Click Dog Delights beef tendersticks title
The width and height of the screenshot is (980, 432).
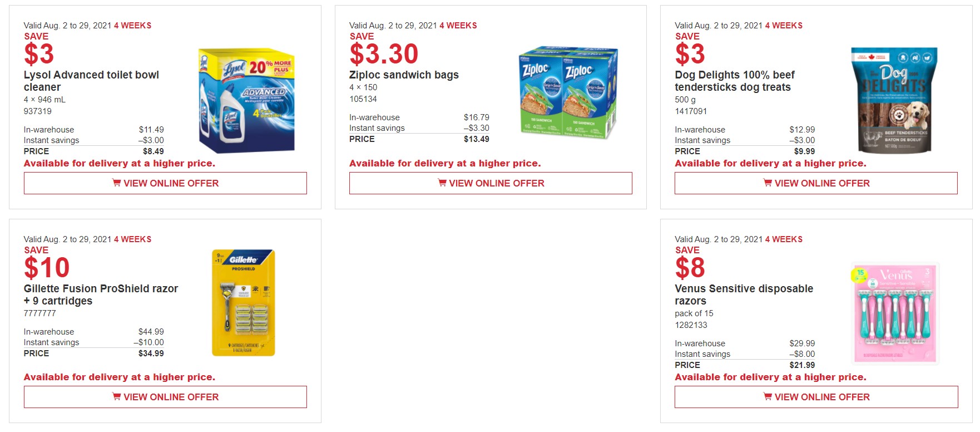pyautogui.click(x=734, y=81)
